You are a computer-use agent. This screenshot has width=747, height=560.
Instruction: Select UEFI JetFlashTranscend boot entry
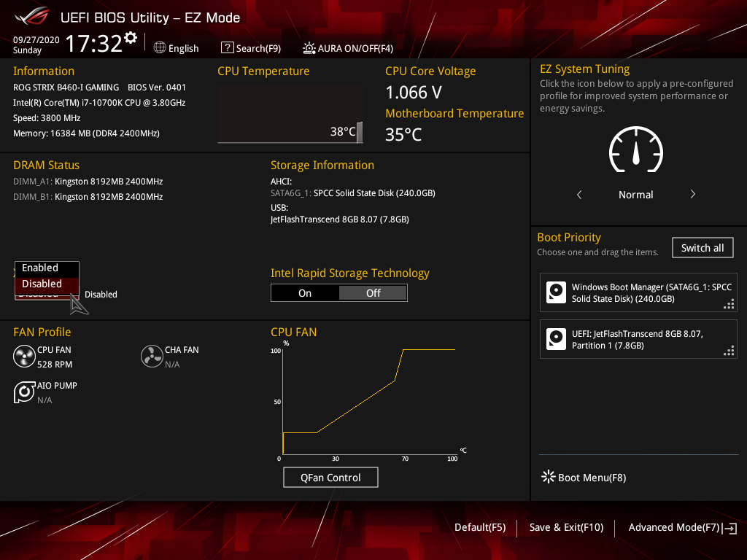(638, 339)
